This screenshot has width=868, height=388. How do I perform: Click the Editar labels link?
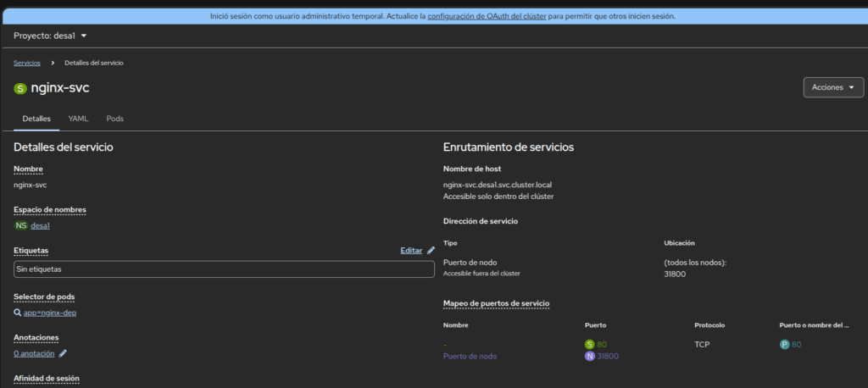(410, 251)
